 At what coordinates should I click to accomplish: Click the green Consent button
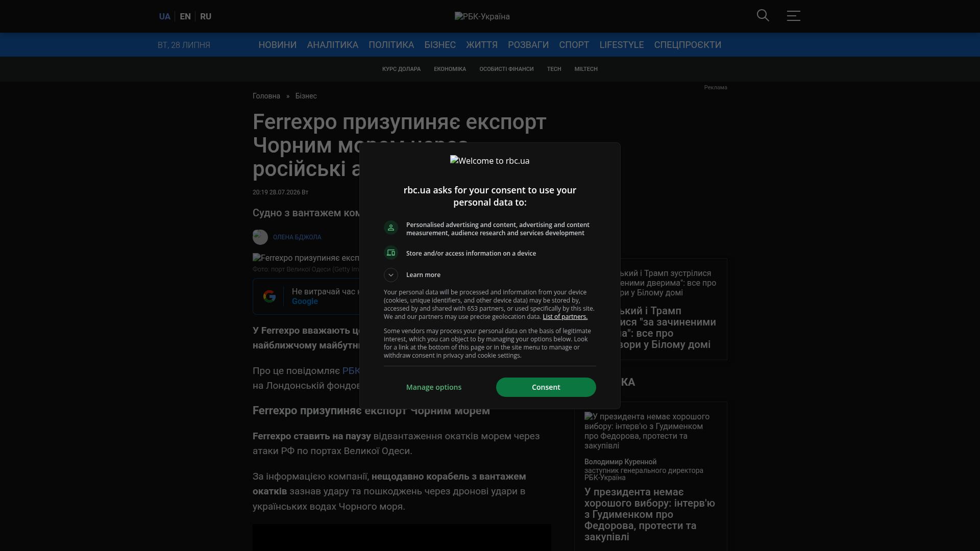tap(546, 387)
